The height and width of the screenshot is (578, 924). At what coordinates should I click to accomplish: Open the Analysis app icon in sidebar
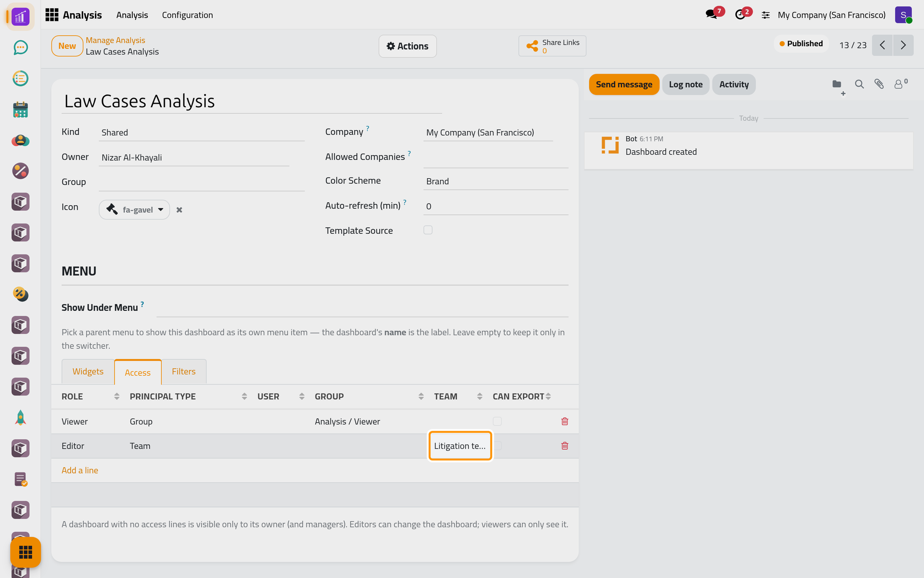pyautogui.click(x=20, y=17)
